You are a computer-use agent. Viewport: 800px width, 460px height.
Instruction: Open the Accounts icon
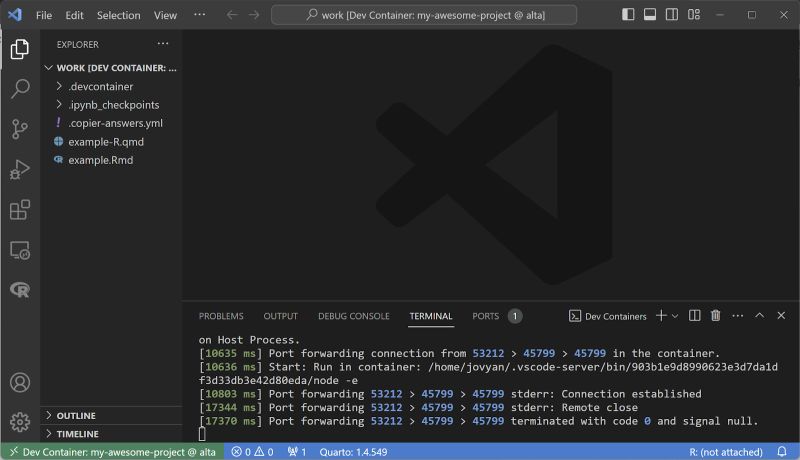(20, 382)
